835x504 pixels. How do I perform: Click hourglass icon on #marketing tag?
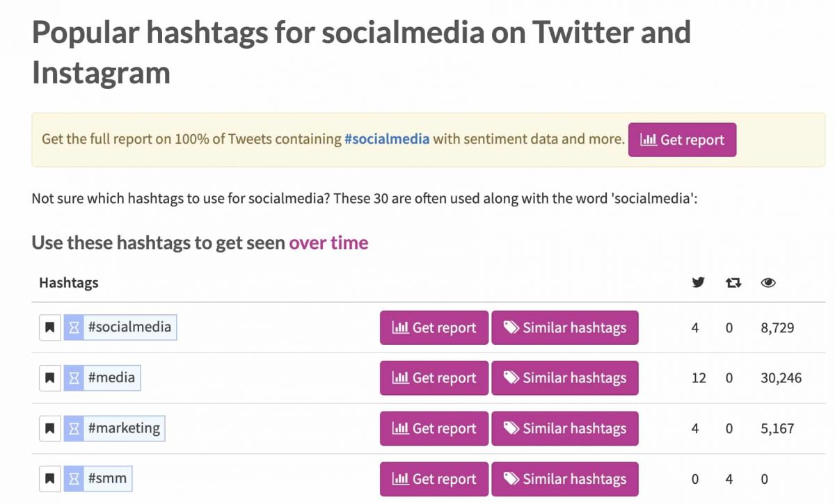pos(74,429)
